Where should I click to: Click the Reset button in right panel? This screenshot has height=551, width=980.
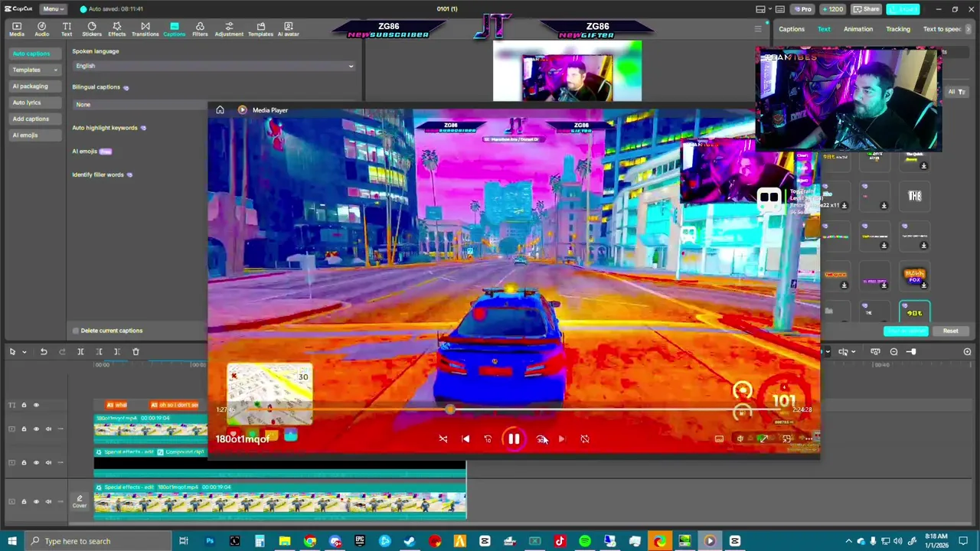coord(950,331)
